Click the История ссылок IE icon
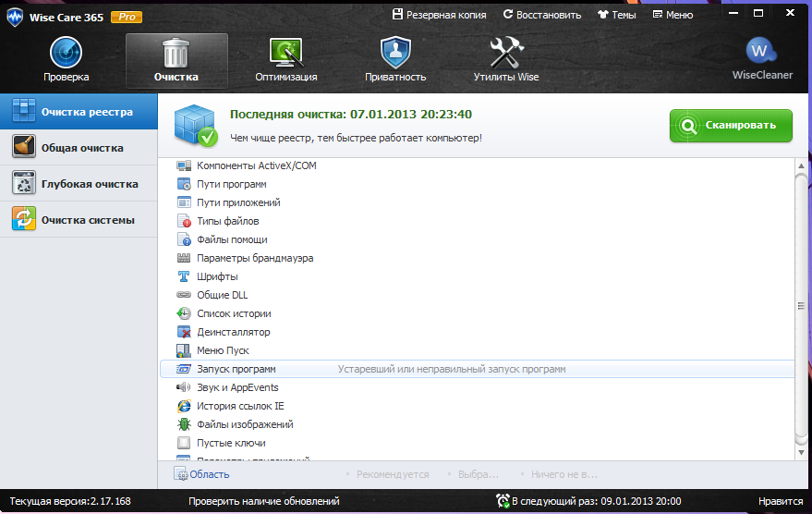The image size is (812, 514). click(x=184, y=406)
